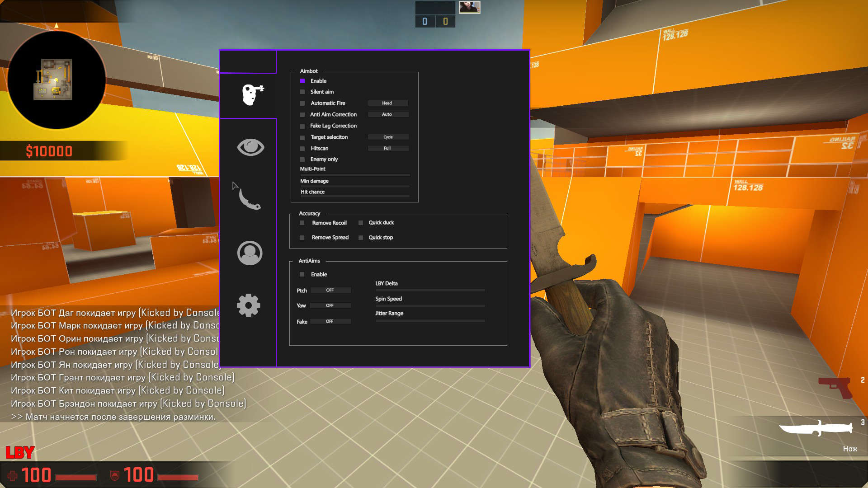Image resolution: width=868 pixels, height=488 pixels.
Task: Open the Automatic Fire Head dropdown
Action: (x=387, y=103)
